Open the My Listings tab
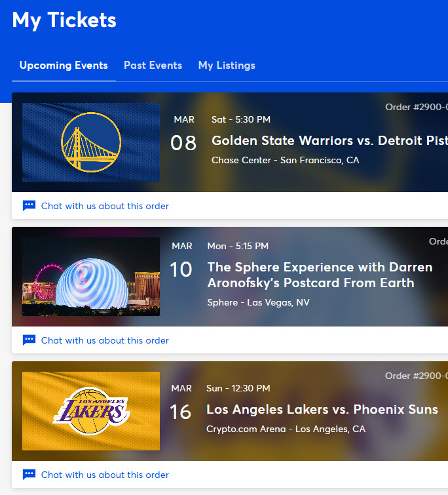This screenshot has width=448, height=495. pos(227,66)
